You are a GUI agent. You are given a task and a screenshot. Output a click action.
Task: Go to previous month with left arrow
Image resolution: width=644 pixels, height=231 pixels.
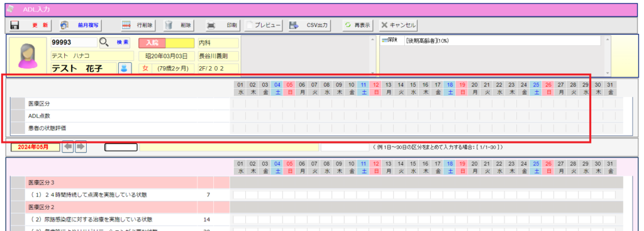pyautogui.click(x=67, y=147)
